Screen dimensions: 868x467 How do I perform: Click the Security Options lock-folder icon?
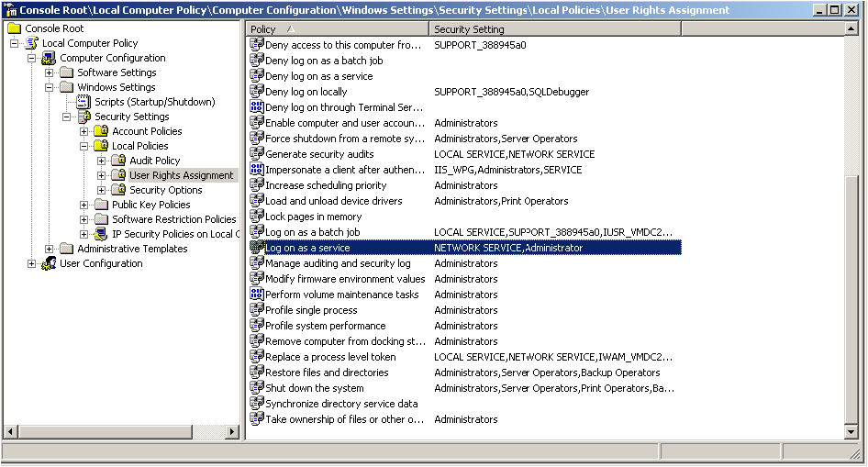117,190
